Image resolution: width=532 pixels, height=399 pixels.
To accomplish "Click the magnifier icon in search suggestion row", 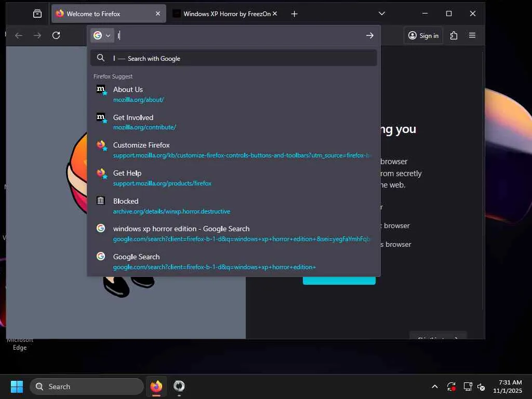I will [x=100, y=58].
